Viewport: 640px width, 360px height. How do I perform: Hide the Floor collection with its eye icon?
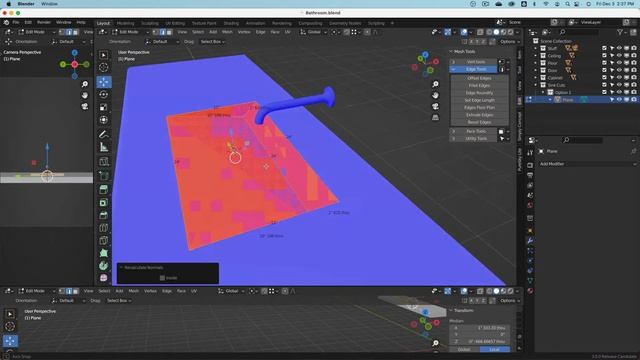[619, 63]
